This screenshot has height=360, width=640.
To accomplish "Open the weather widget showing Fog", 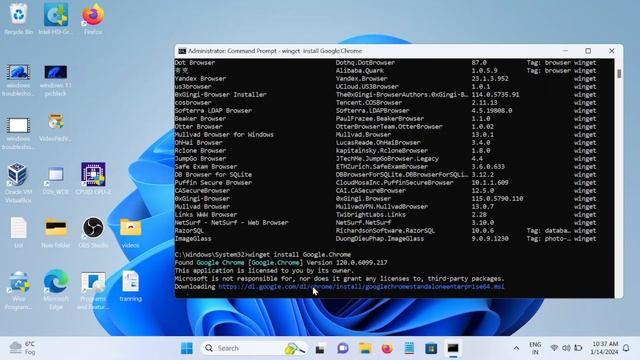I will tap(23, 348).
